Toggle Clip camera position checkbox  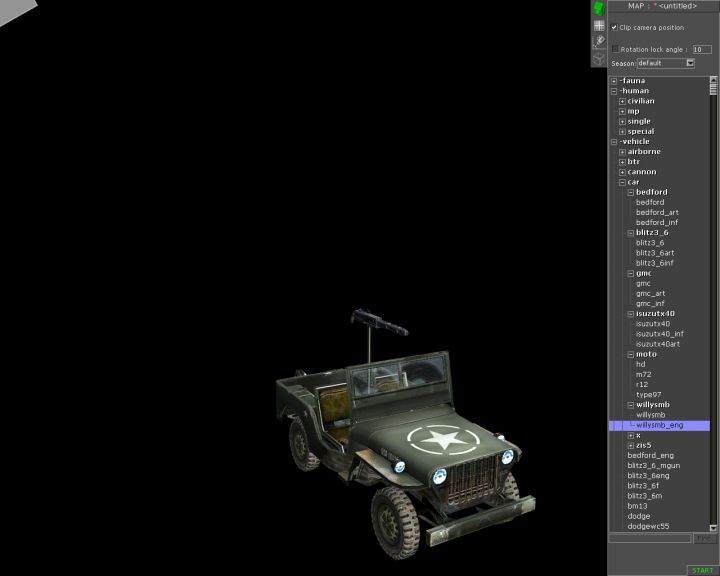coord(614,28)
